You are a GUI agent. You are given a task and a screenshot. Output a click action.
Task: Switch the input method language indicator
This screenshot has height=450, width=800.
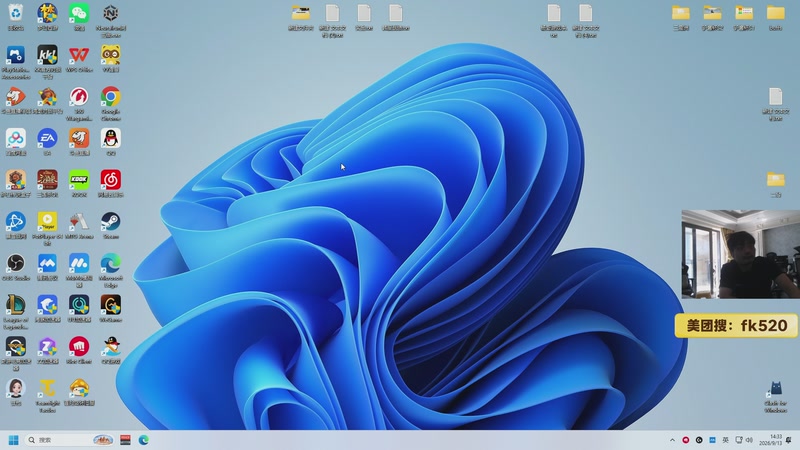(x=725, y=440)
